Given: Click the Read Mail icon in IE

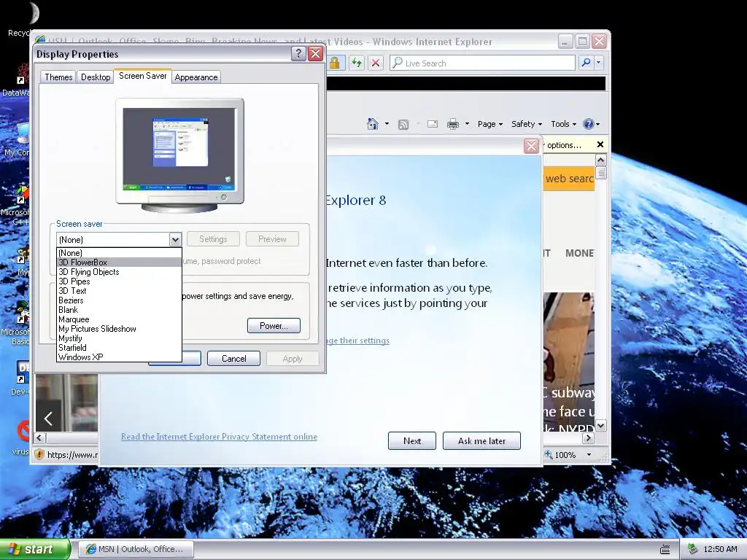Looking at the screenshot, I should 433,124.
